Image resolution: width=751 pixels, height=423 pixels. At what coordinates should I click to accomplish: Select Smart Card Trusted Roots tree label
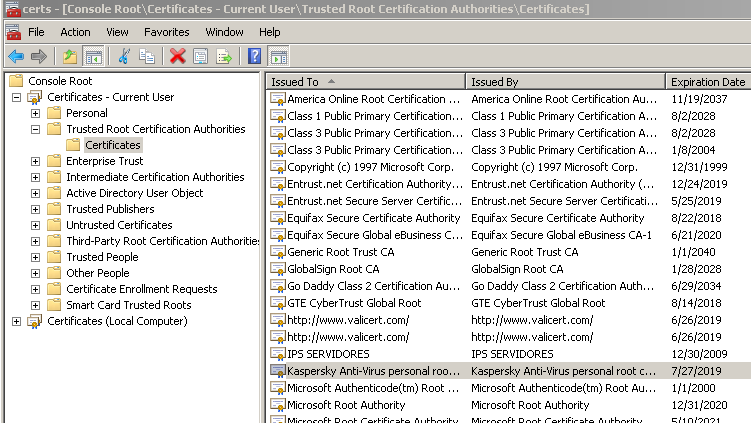click(x=129, y=305)
